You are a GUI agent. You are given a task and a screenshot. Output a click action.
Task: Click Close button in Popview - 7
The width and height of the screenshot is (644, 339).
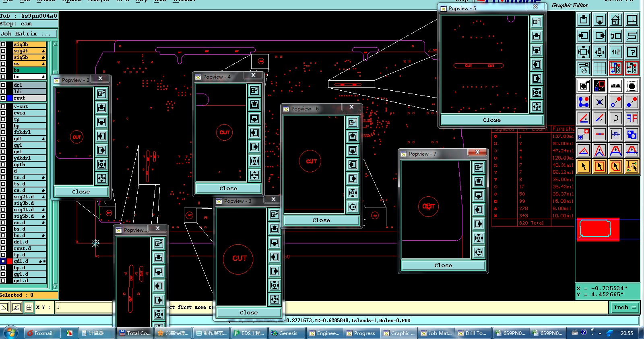point(443,265)
